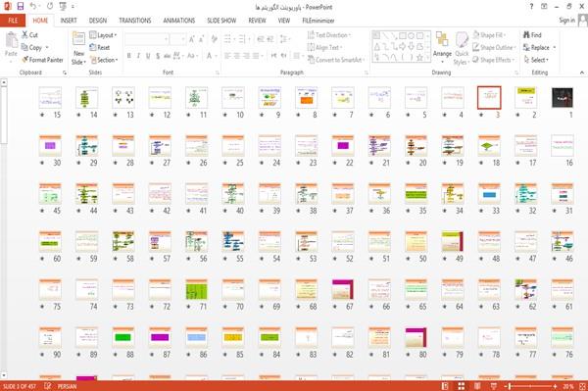Open the font name combo box

tap(146, 39)
